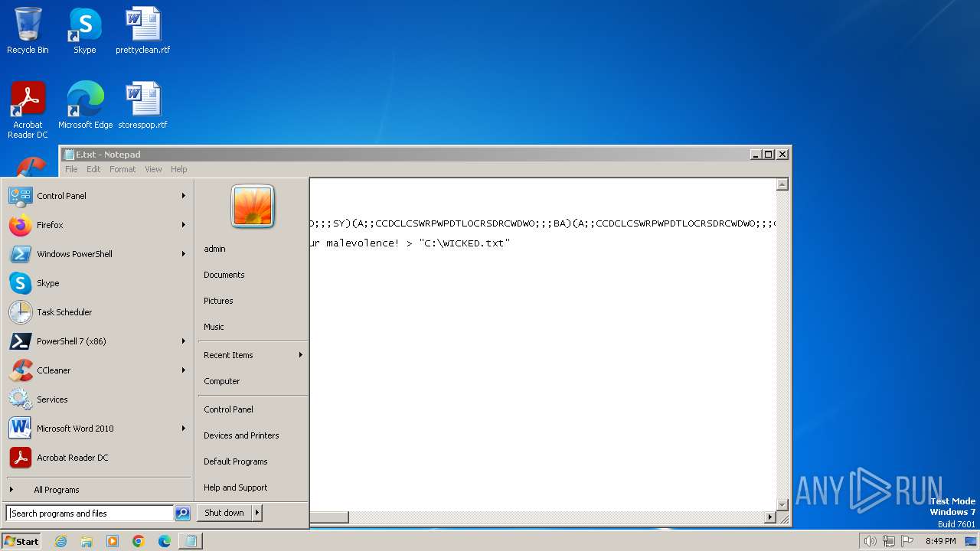980x551 pixels.
Task: Open the storespop.rtf desktop file
Action: coord(142,105)
